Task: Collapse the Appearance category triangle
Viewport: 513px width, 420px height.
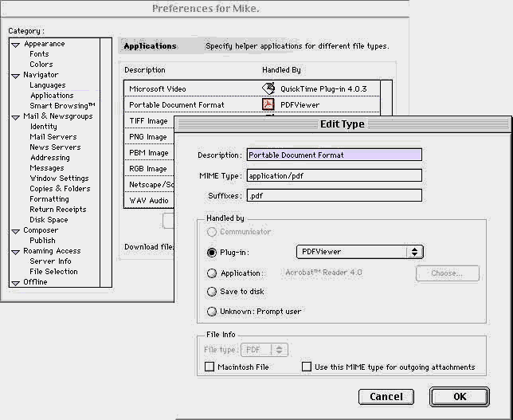Action: click(x=15, y=45)
